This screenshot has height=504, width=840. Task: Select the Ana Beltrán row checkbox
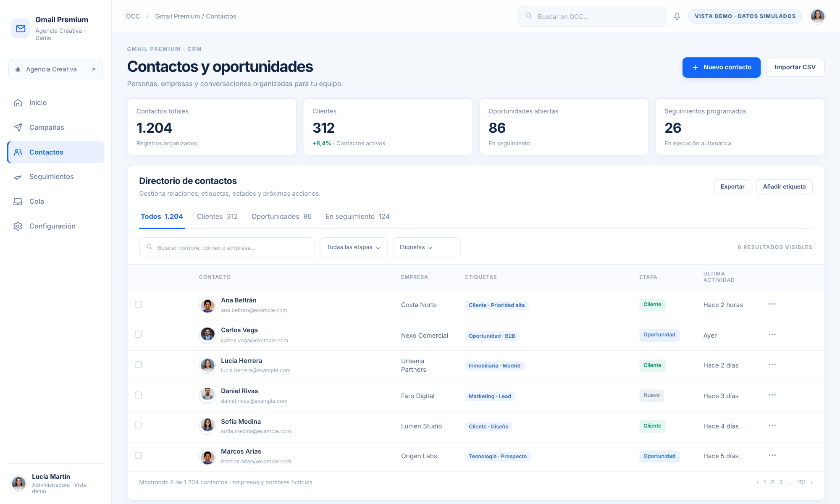click(138, 304)
